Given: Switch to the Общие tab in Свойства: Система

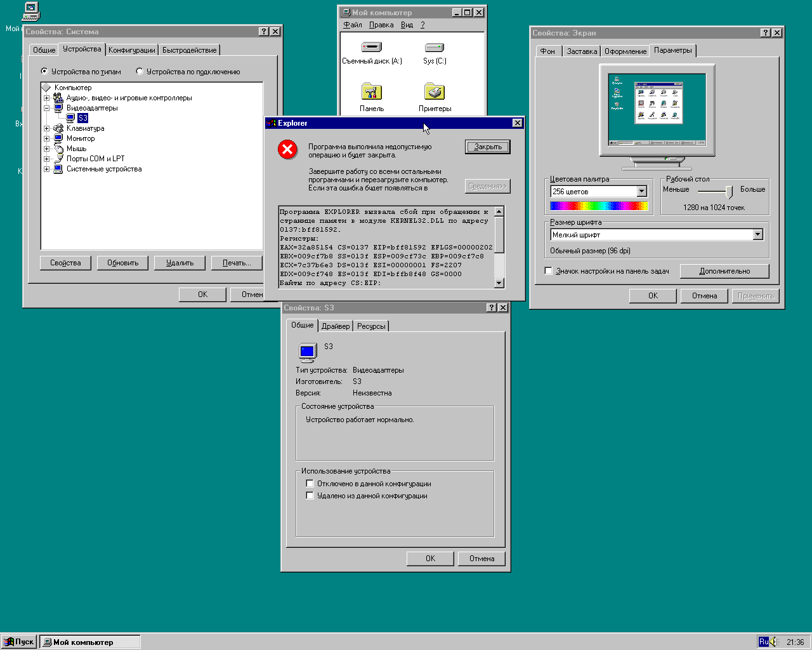Looking at the screenshot, I should tap(44, 50).
